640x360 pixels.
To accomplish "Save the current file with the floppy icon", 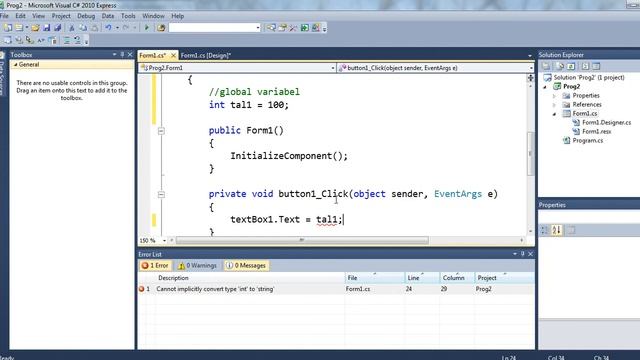I will pos(46,28).
